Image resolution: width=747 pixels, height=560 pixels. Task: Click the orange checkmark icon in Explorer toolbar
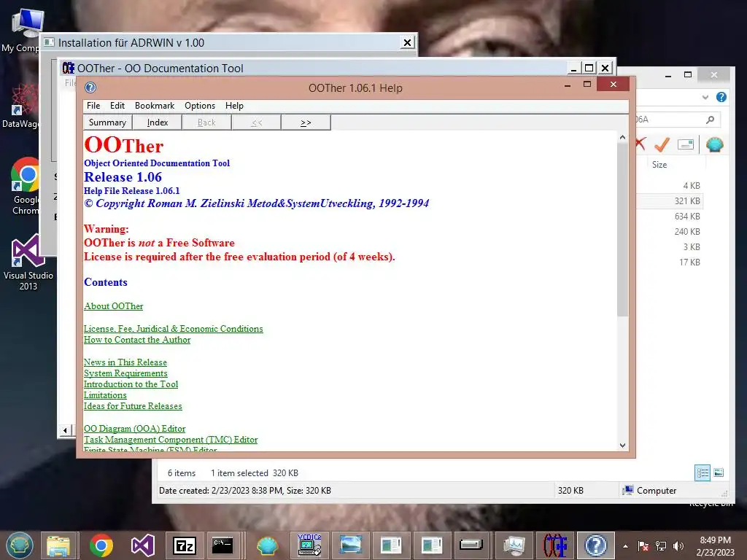click(662, 144)
